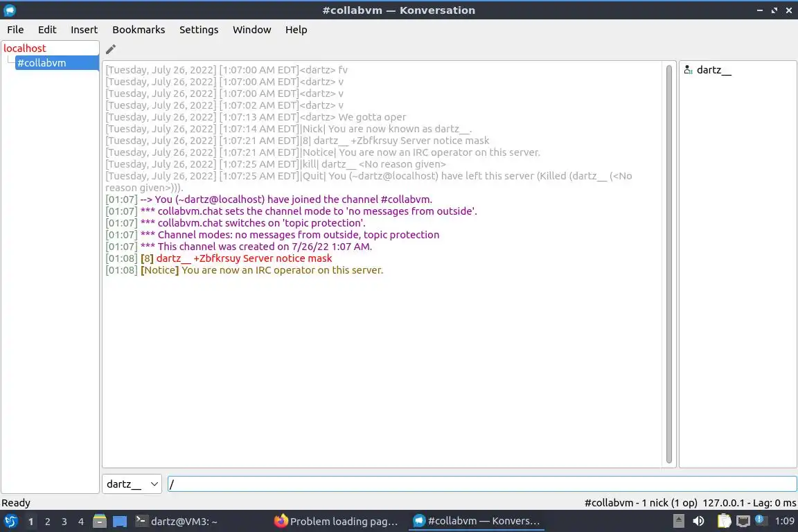
Task: Click the message input field
Action: [x=482, y=484]
